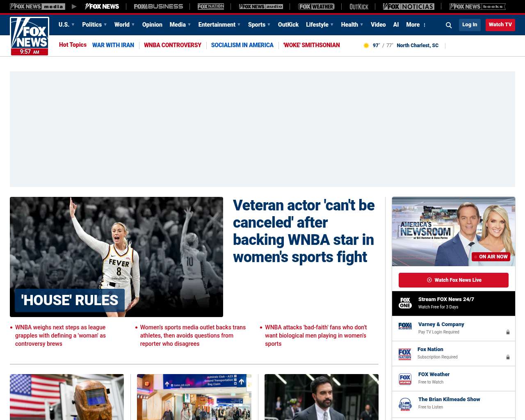Viewport: 525px width, 420px height.
Task: Open the Fox Business logo link
Action: pyautogui.click(x=158, y=7)
